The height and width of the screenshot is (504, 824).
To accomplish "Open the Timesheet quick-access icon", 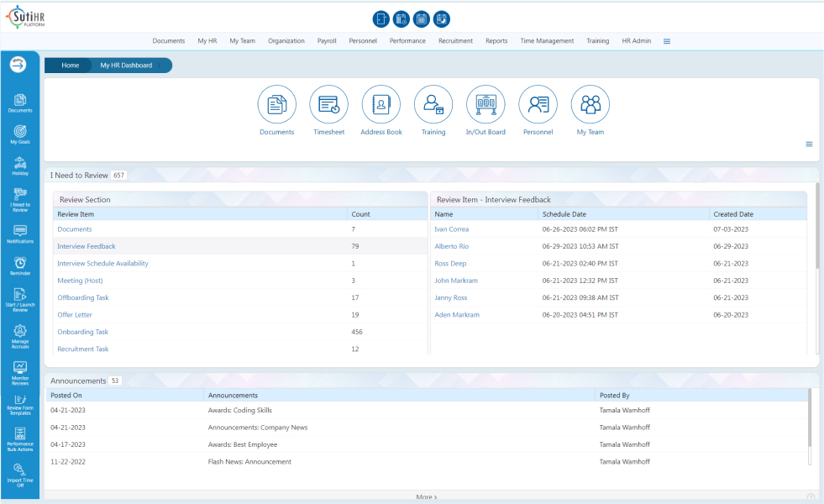I will 329,105.
